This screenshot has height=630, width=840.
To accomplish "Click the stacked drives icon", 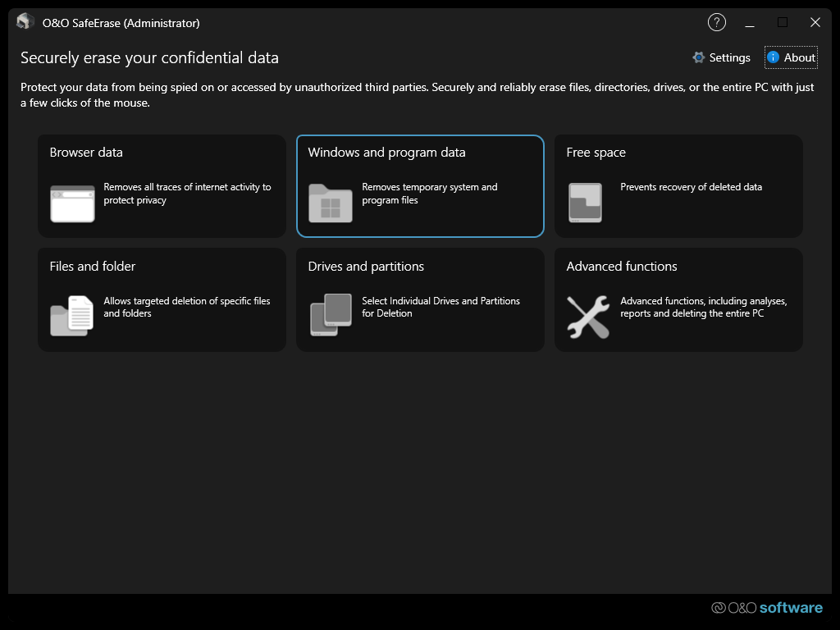I will click(331, 314).
